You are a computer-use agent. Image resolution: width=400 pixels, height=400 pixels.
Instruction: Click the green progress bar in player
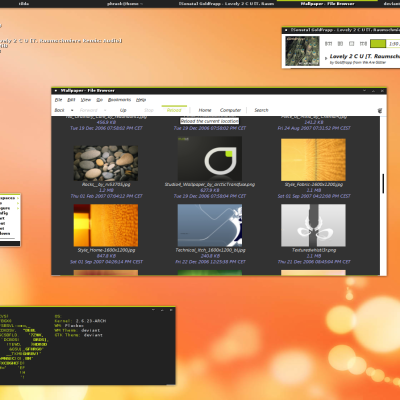tap(378, 44)
